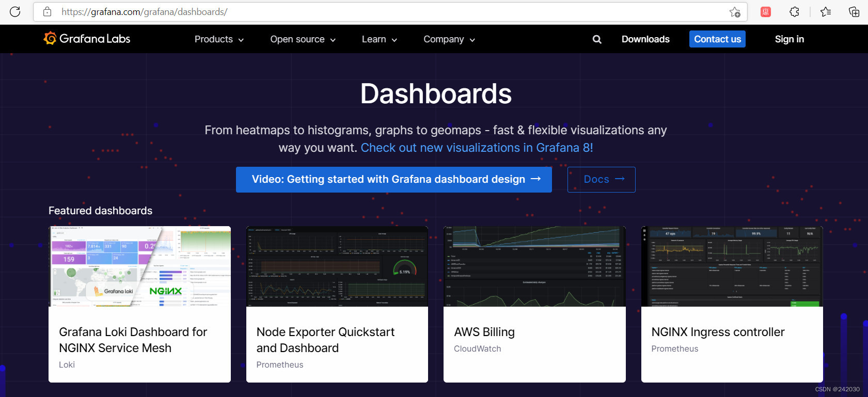Expand the Learn menu
This screenshot has width=868, height=397.
pyautogui.click(x=380, y=39)
